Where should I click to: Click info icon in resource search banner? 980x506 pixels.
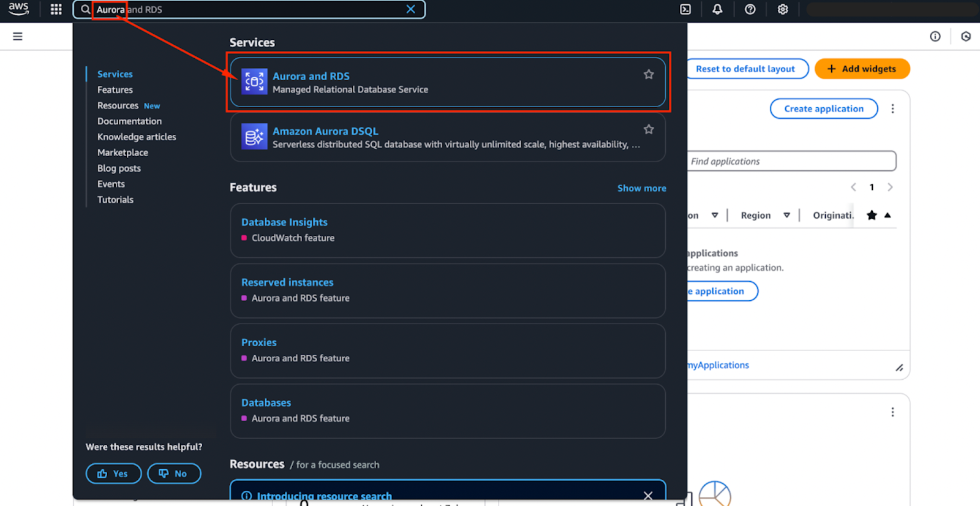(246, 496)
